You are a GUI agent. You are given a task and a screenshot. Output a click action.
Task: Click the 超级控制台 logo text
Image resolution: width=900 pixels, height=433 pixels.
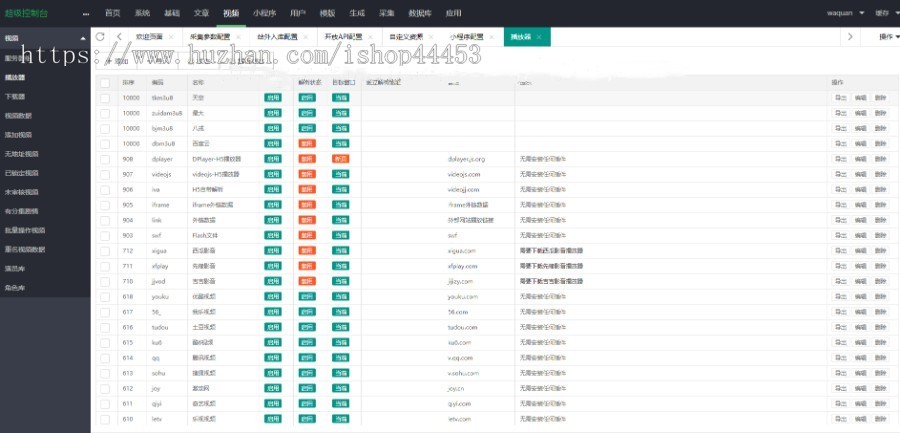(26, 13)
